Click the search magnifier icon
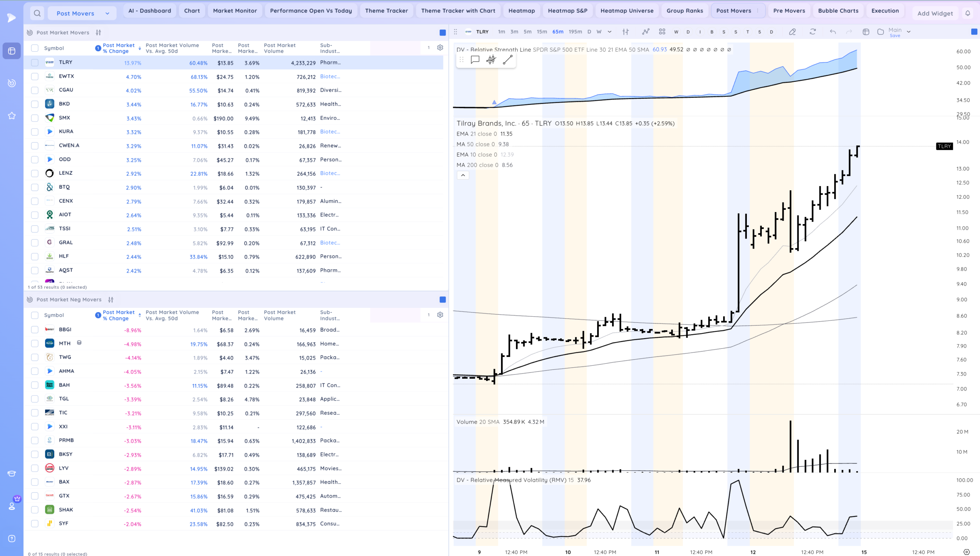980x556 pixels. click(x=37, y=13)
